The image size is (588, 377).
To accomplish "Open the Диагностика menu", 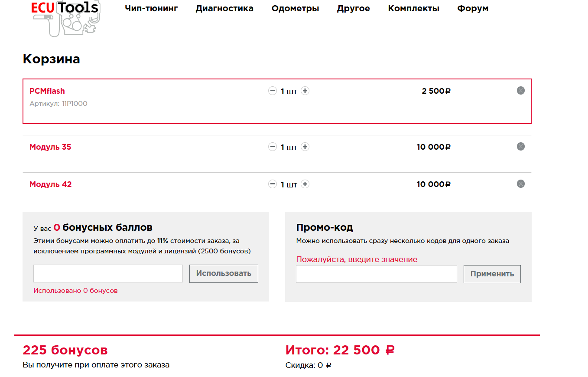I will 224,8.
